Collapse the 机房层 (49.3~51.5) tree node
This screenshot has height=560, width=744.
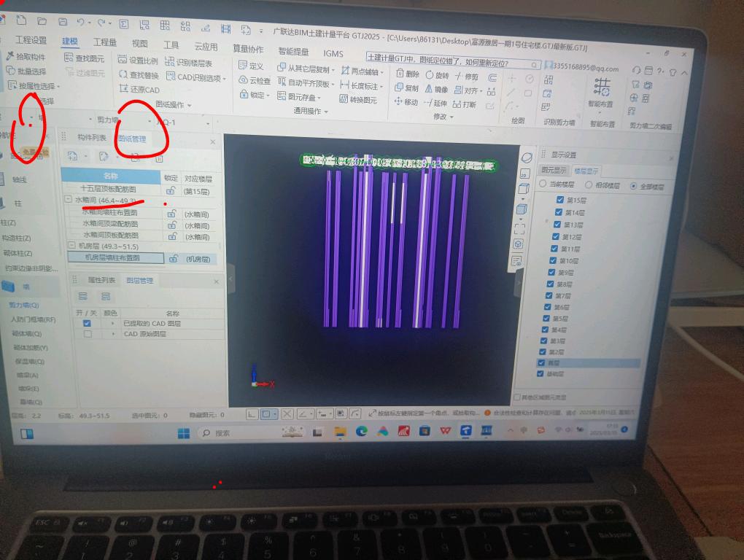pyautogui.click(x=71, y=245)
